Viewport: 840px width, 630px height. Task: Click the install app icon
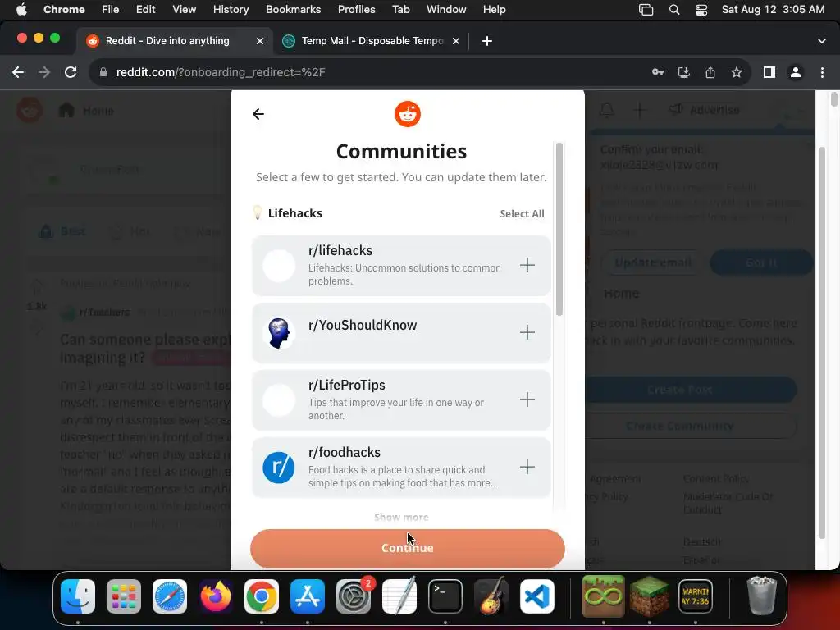(684, 72)
